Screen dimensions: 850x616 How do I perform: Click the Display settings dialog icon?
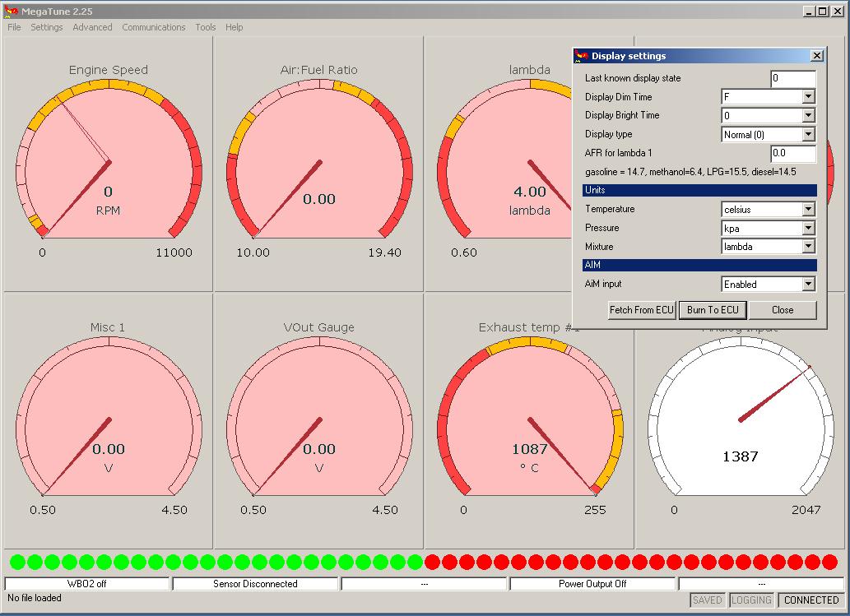[583, 56]
